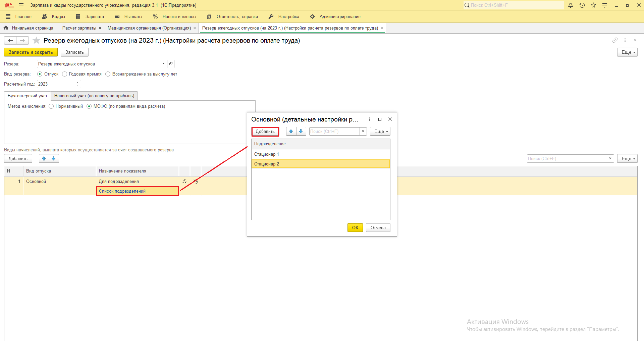Click Записать и закрыть button
644x341 pixels.
click(31, 52)
